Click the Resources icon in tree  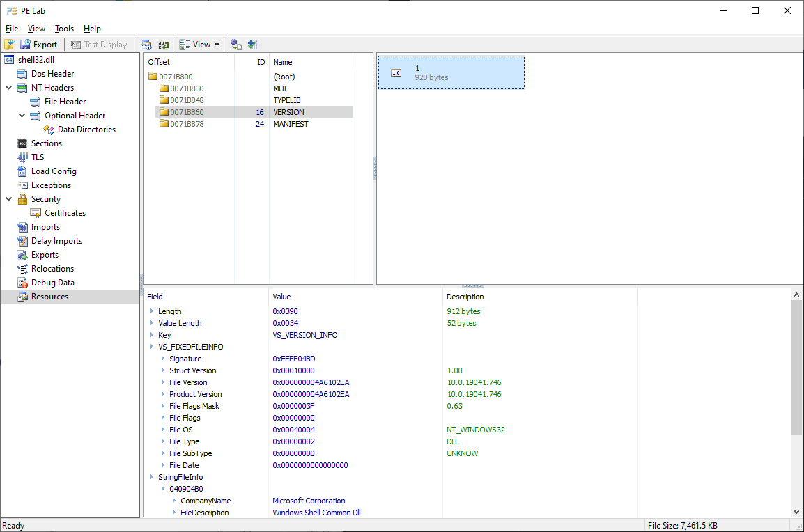tap(22, 296)
